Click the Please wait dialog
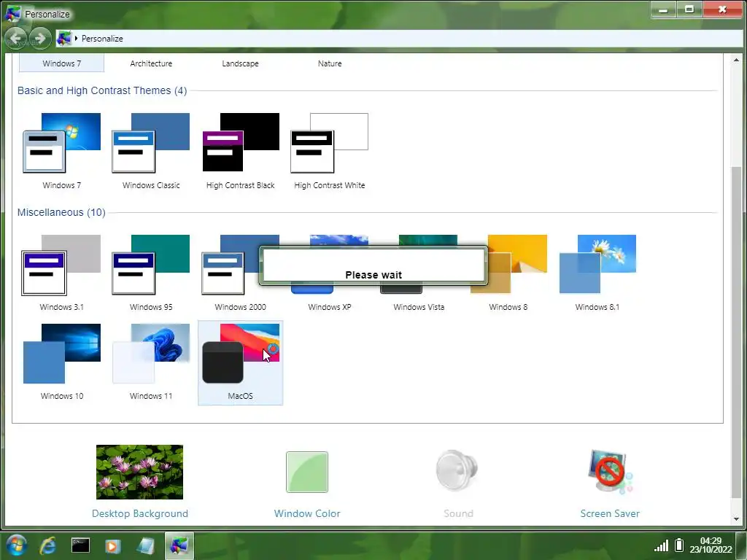The height and width of the screenshot is (560, 747). coord(373,265)
